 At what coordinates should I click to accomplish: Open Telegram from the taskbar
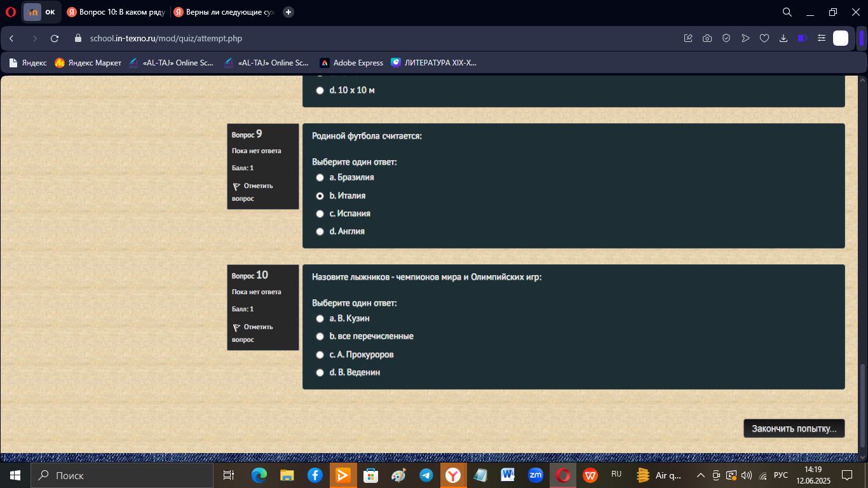[x=426, y=475]
